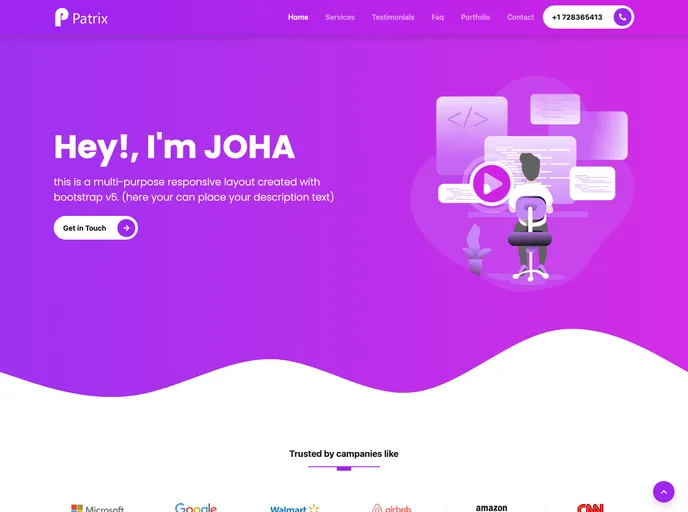The width and height of the screenshot is (688, 512).
Task: Click the Google logo
Action: [x=196, y=508]
